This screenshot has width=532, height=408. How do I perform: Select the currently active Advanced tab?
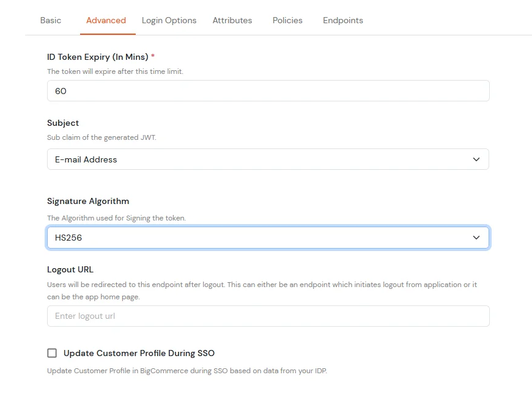click(x=107, y=20)
